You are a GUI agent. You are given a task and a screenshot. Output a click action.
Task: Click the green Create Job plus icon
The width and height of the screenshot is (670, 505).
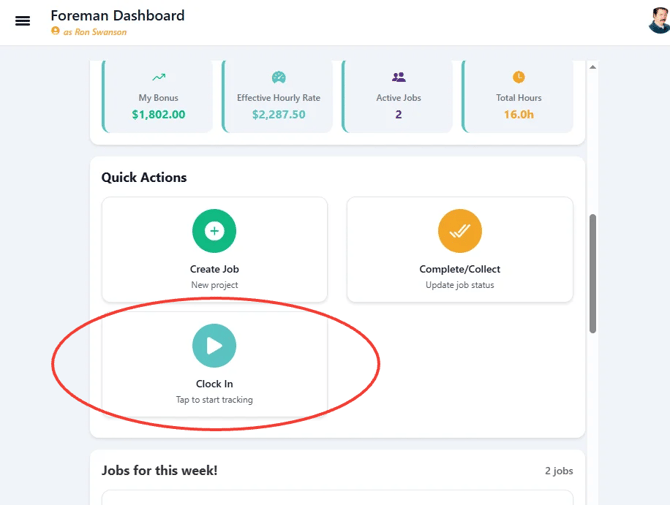(x=214, y=231)
